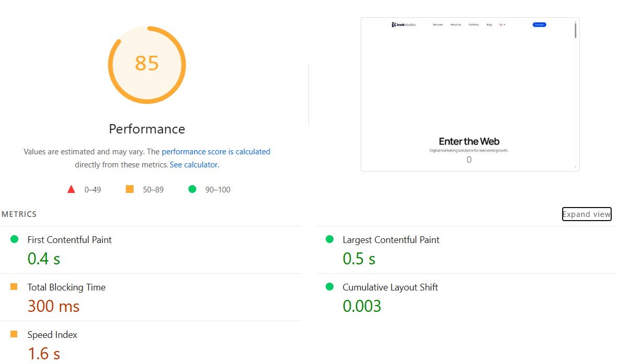Click green circle beside First Contentful Paint

tap(15, 239)
